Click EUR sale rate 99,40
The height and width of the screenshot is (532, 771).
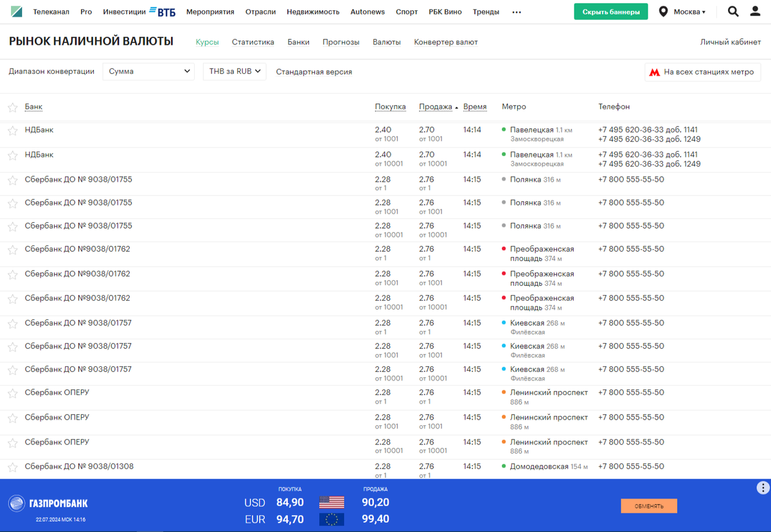tap(376, 519)
